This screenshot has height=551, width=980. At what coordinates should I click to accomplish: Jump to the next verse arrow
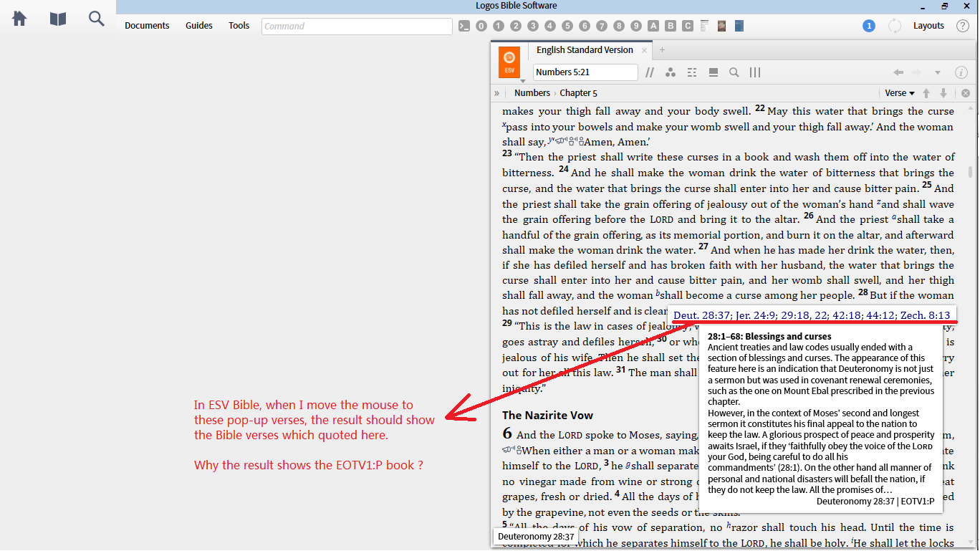coord(943,93)
